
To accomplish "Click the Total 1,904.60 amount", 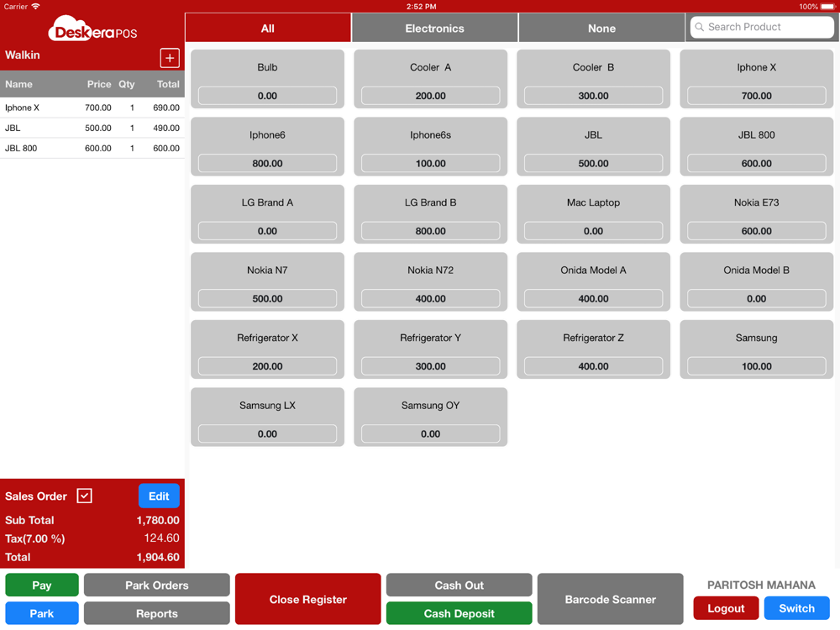I will 158,557.
